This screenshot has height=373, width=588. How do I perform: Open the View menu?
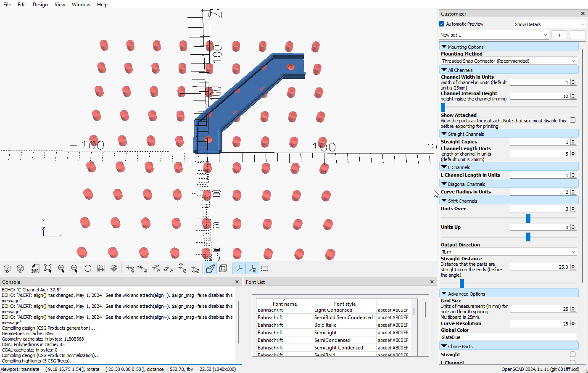coord(60,4)
